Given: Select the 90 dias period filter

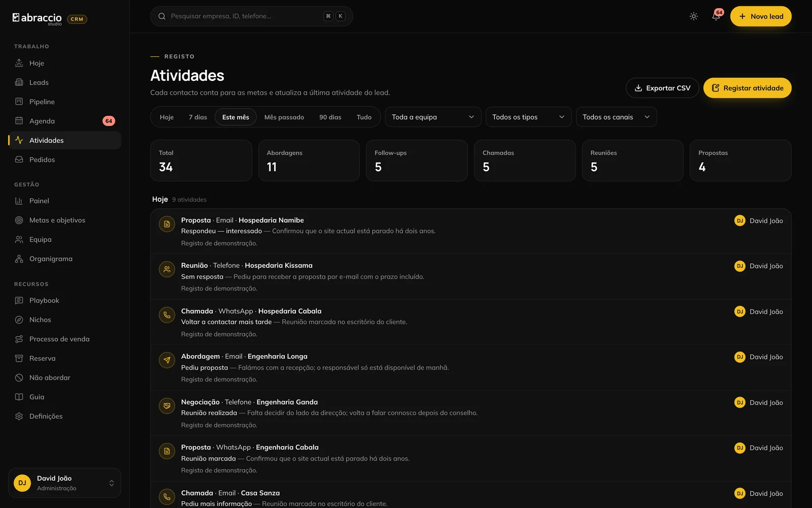Looking at the screenshot, I should tap(330, 117).
